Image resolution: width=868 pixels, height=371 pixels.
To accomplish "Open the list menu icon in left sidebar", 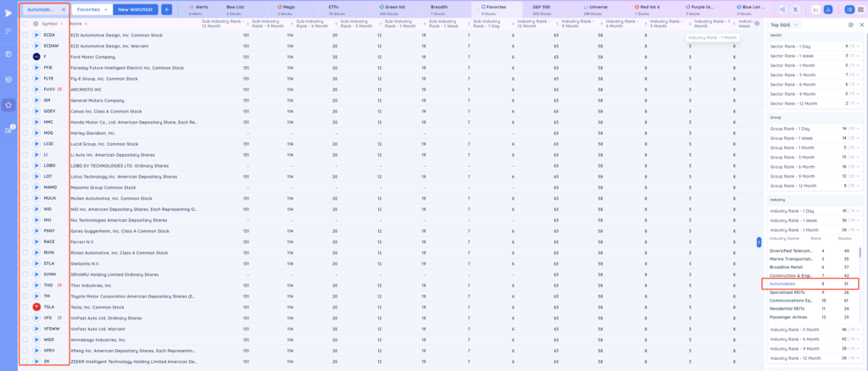I will pyautogui.click(x=8, y=31).
